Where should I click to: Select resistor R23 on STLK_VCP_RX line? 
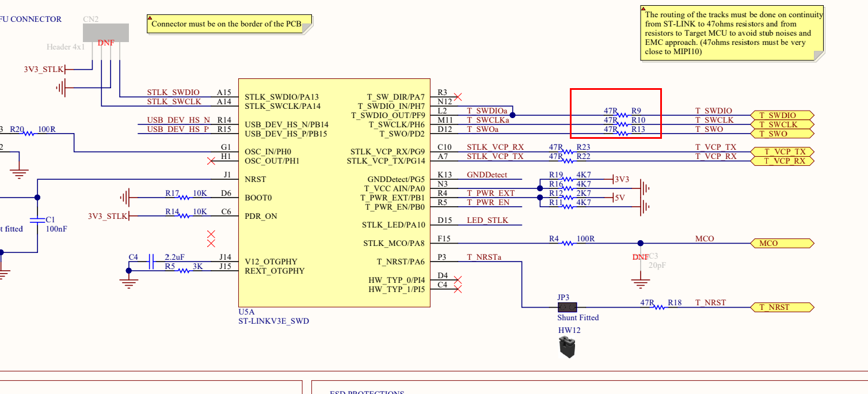click(568, 151)
